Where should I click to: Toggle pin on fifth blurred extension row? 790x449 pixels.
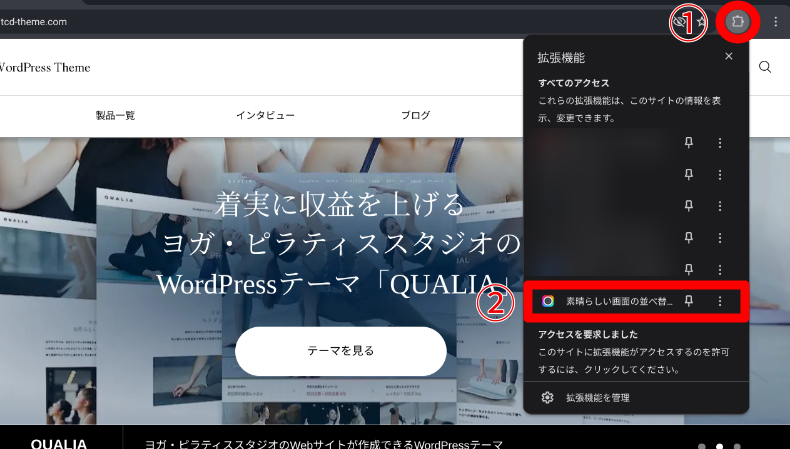pyautogui.click(x=689, y=269)
